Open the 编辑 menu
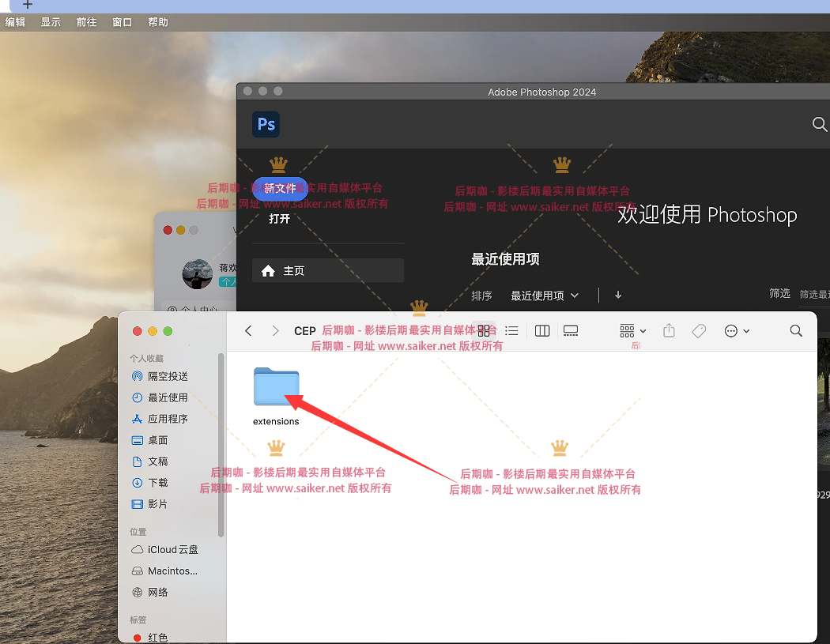The image size is (830, 644). point(15,22)
